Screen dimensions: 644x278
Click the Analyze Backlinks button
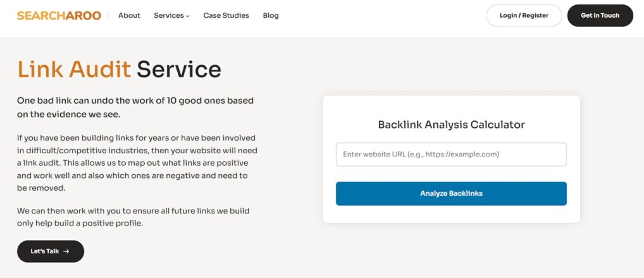click(452, 194)
